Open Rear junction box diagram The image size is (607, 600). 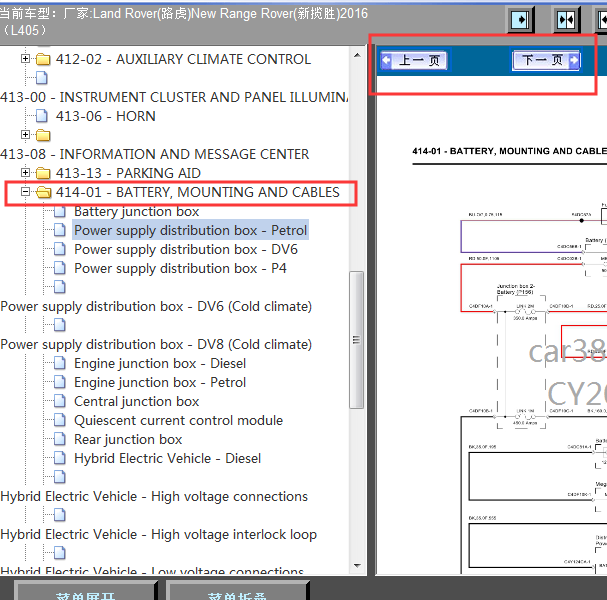[x=128, y=439]
